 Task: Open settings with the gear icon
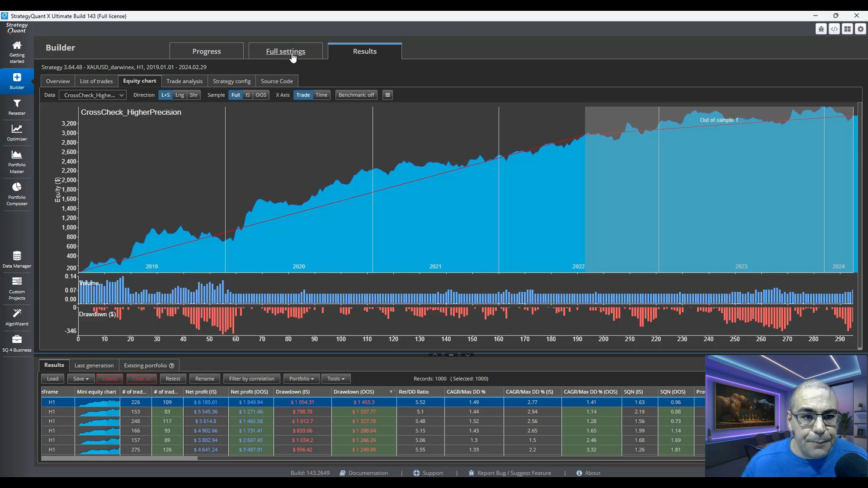[861, 29]
